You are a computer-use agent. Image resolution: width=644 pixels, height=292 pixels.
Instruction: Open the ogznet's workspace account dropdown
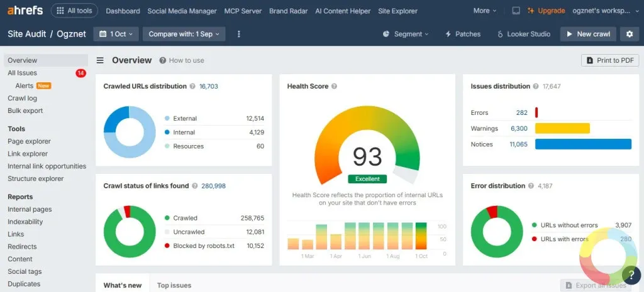click(604, 11)
